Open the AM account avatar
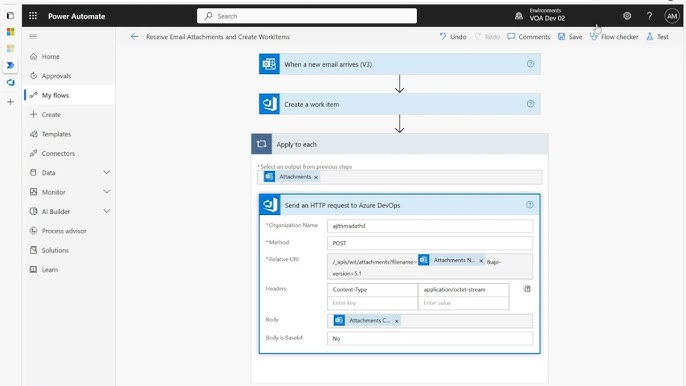Image resolution: width=686 pixels, height=386 pixels. pos(672,16)
